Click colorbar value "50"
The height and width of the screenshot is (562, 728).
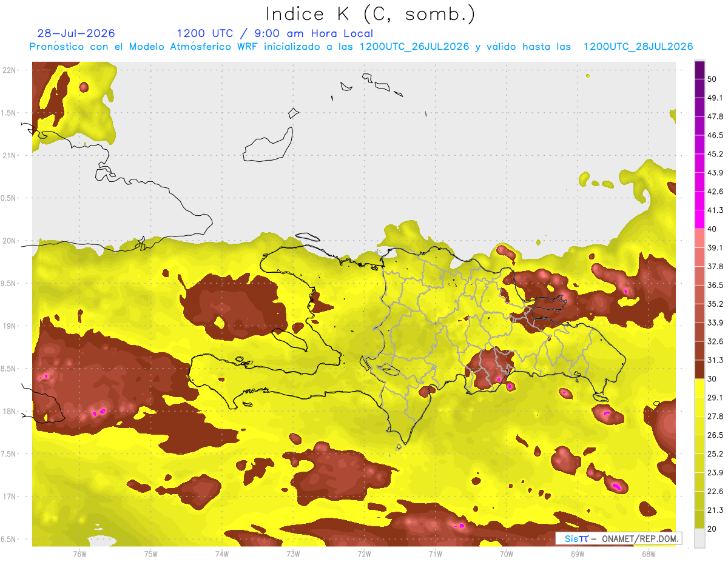pyautogui.click(x=713, y=79)
